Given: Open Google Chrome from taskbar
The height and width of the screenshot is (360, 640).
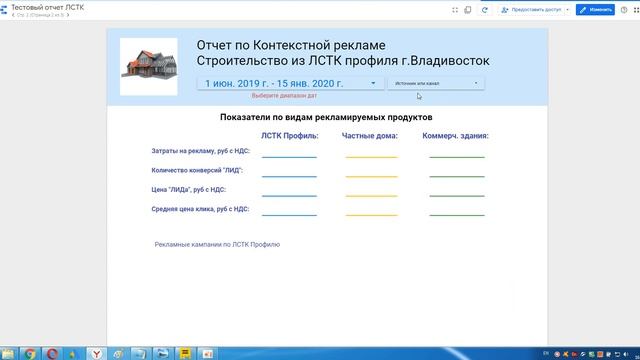Looking at the screenshot, I should click(x=30, y=353).
